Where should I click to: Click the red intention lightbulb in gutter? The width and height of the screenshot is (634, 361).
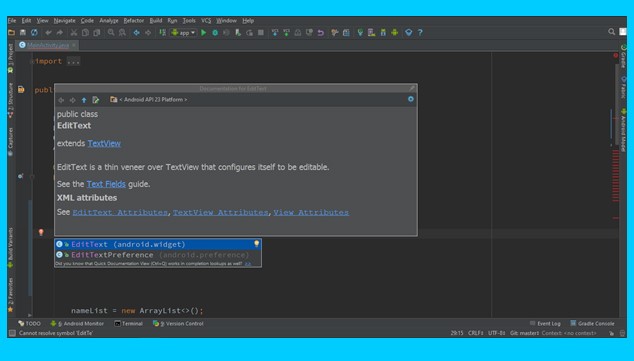click(x=41, y=232)
